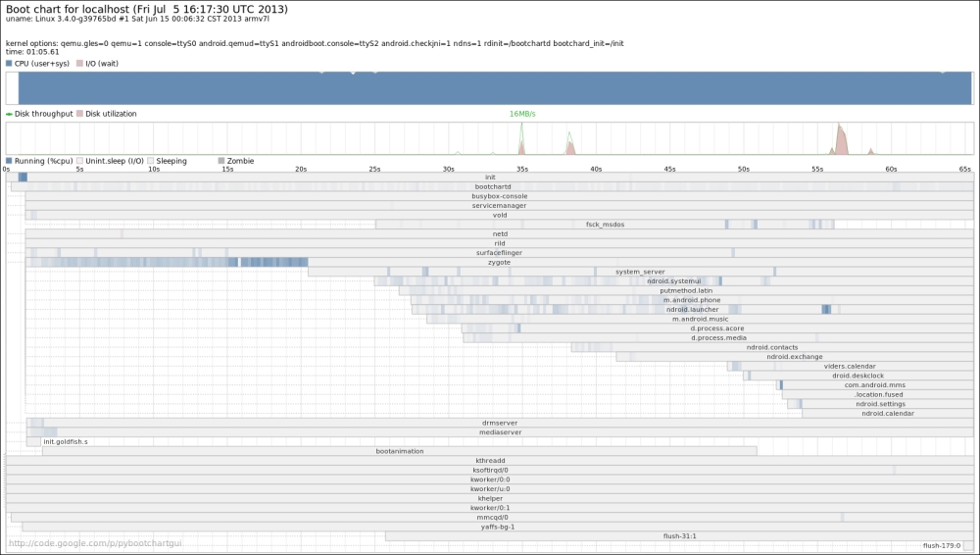Viewport: 980px width, 555px height.
Task: Select the busybox-console process label
Action: click(500, 196)
